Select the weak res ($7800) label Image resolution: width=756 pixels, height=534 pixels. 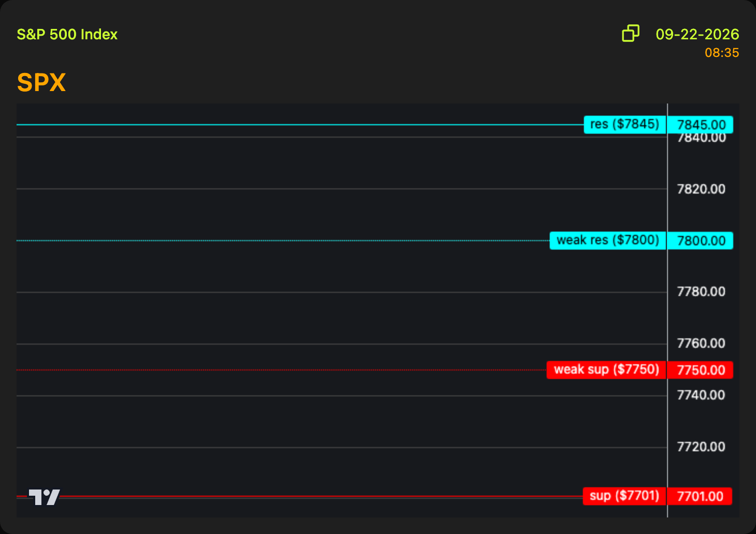(607, 241)
